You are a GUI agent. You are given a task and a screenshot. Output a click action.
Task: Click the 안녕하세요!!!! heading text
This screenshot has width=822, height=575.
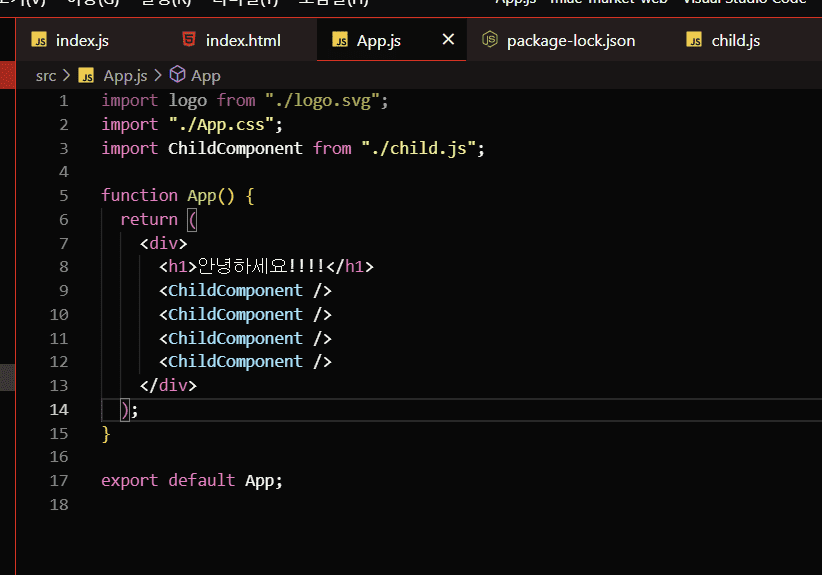pos(262,266)
